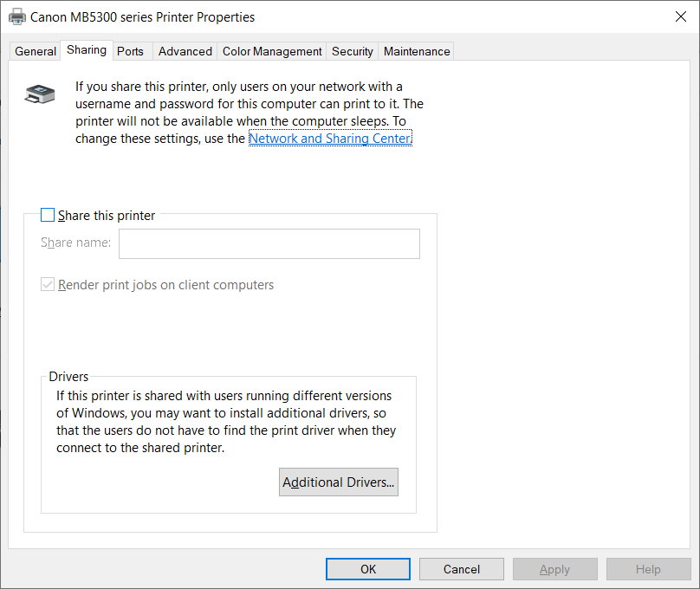Click the Share name label

pos(75,243)
